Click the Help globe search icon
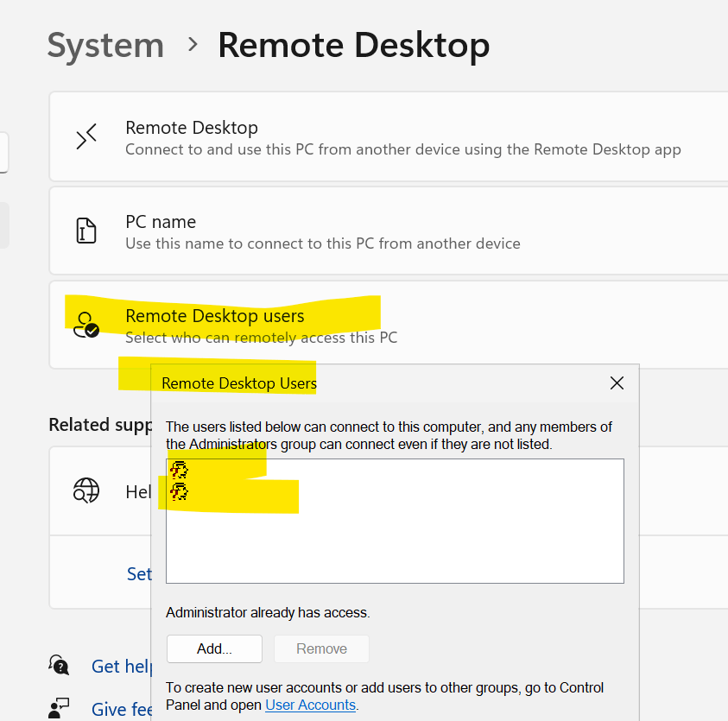Viewport: 728px width, 721px height. click(86, 490)
